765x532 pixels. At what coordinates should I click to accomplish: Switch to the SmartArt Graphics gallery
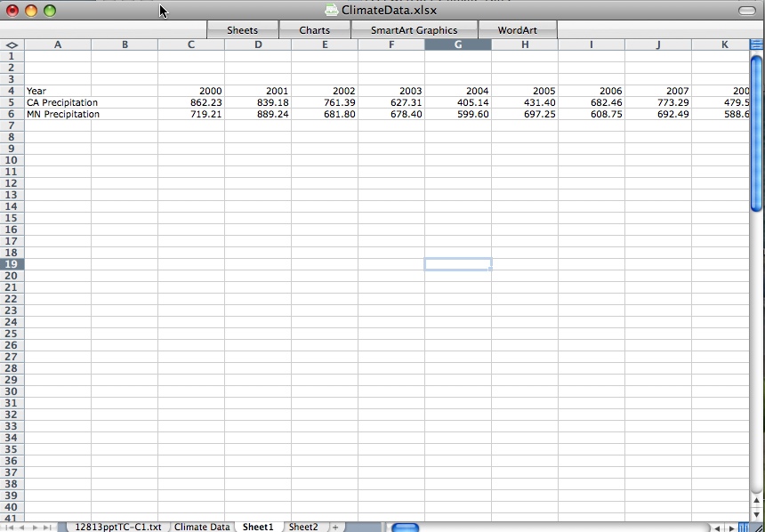click(x=415, y=29)
